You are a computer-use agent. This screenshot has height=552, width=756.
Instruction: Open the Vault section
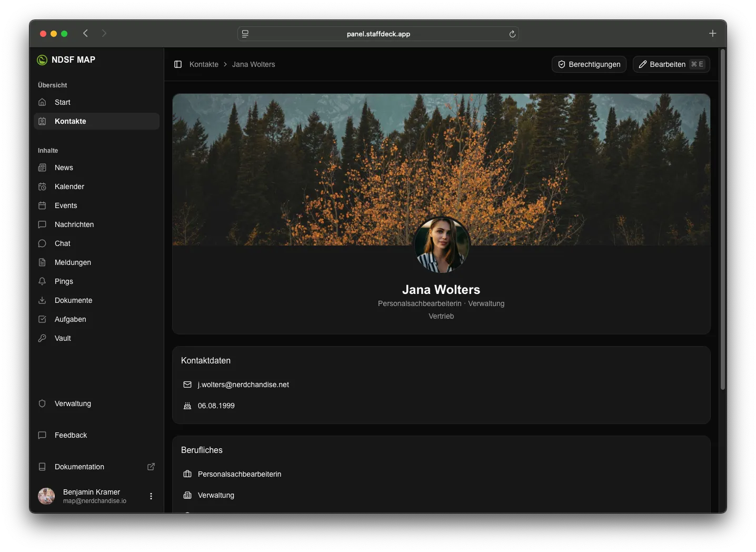click(x=97, y=338)
